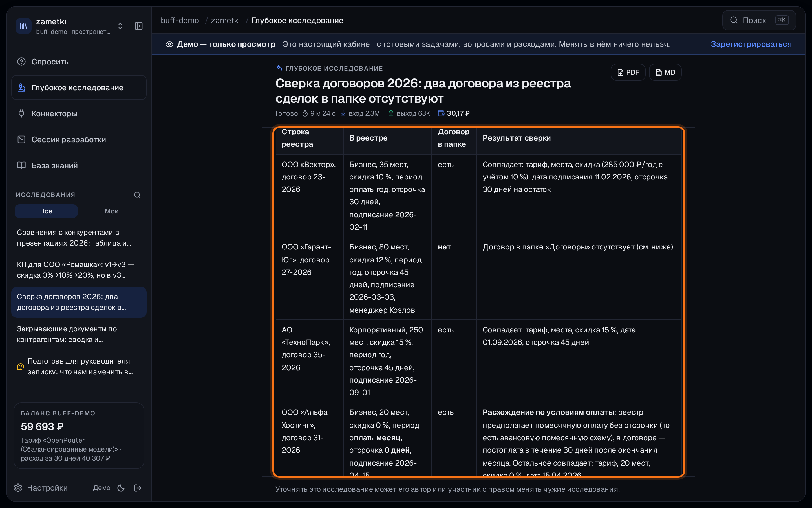The image size is (812, 508).
Task: Go to Сессии разработки
Action: tap(79, 139)
